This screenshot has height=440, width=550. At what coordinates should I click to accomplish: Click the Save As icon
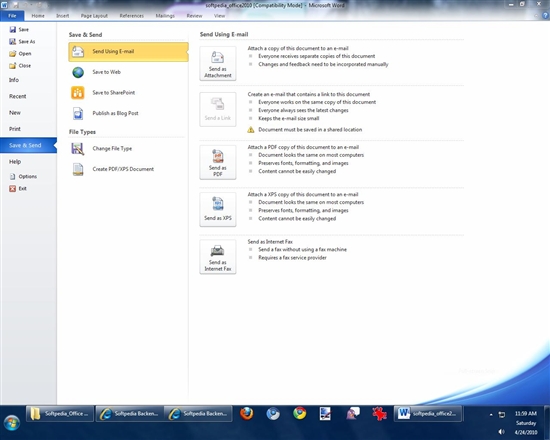(13, 41)
